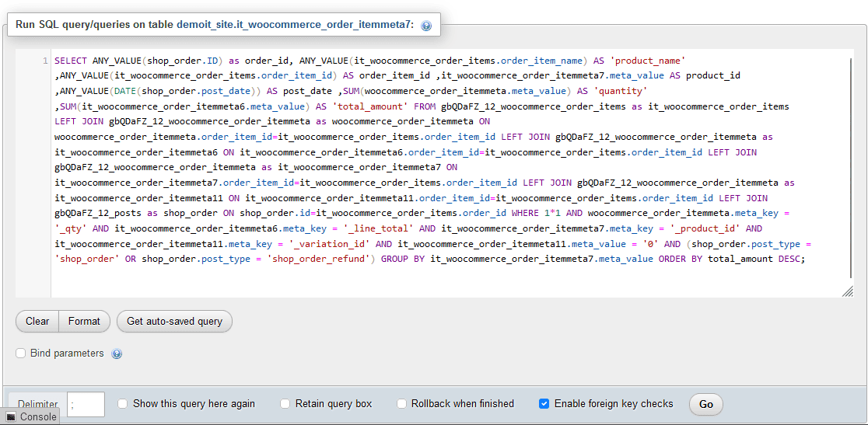Format the SQL with the Format button
Image resolution: width=868 pixels, height=425 pixels.
84,321
